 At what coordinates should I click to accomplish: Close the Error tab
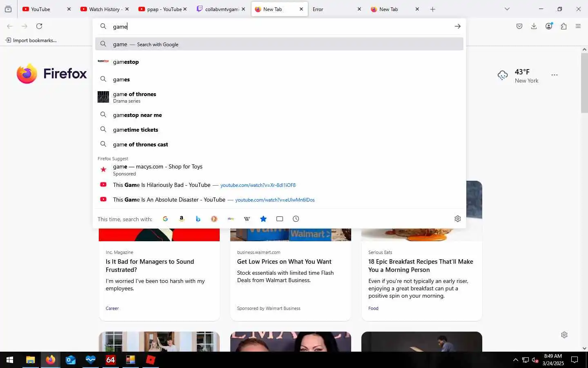359,9
